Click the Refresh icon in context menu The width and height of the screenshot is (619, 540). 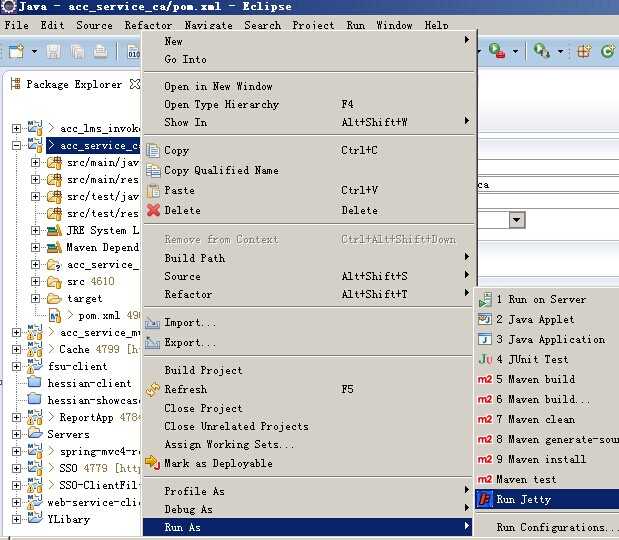coord(153,390)
